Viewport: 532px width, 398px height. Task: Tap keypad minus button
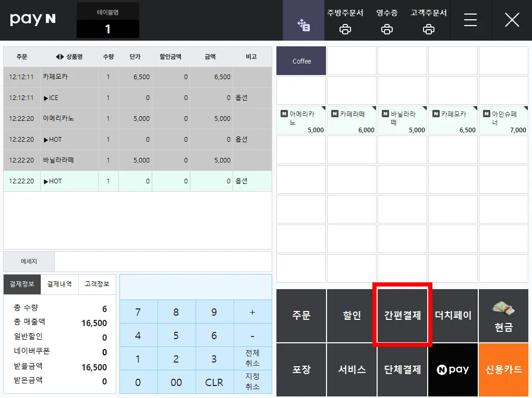coord(252,335)
